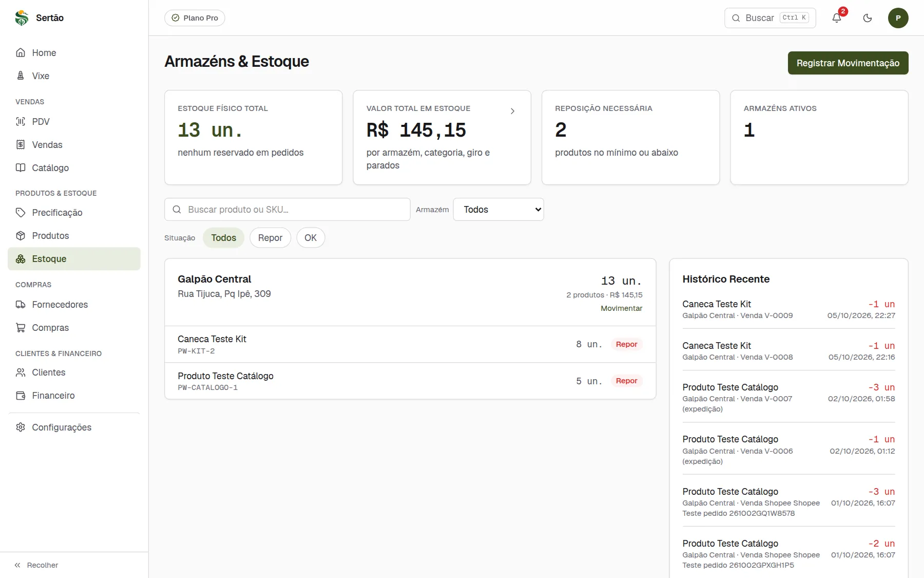Screen dimensions: 924x578
Task: Click the Estoque boxes icon
Action: click(21, 259)
